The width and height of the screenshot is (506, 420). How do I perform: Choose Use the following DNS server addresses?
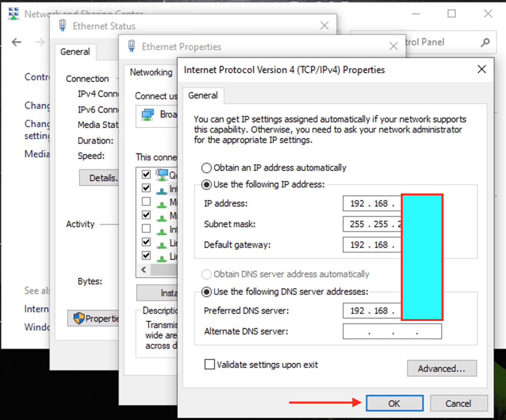(x=207, y=292)
